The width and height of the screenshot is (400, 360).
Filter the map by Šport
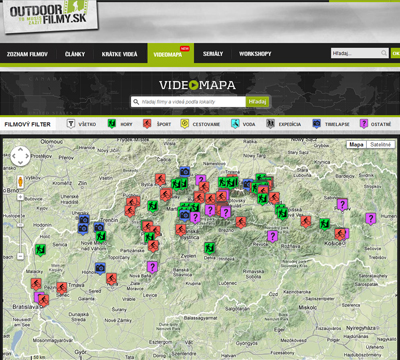[x=157, y=124]
